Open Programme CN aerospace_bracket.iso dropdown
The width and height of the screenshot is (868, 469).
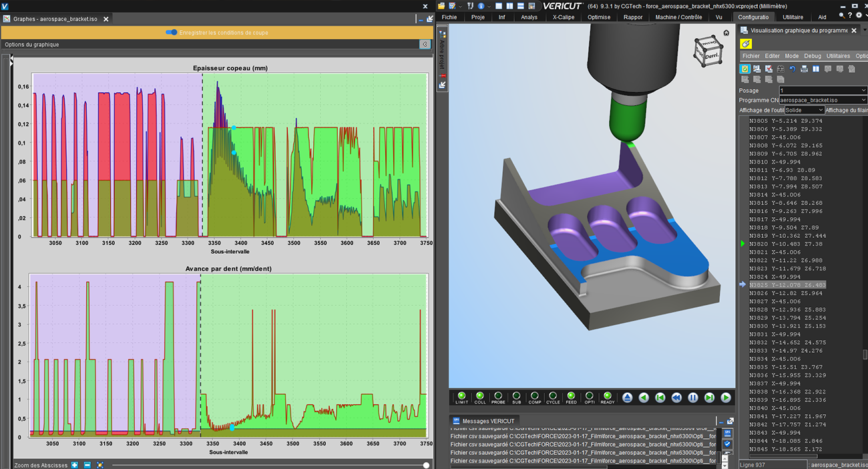pyautogui.click(x=823, y=100)
